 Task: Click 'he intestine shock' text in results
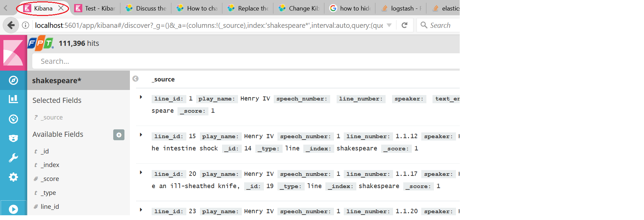coord(185,148)
